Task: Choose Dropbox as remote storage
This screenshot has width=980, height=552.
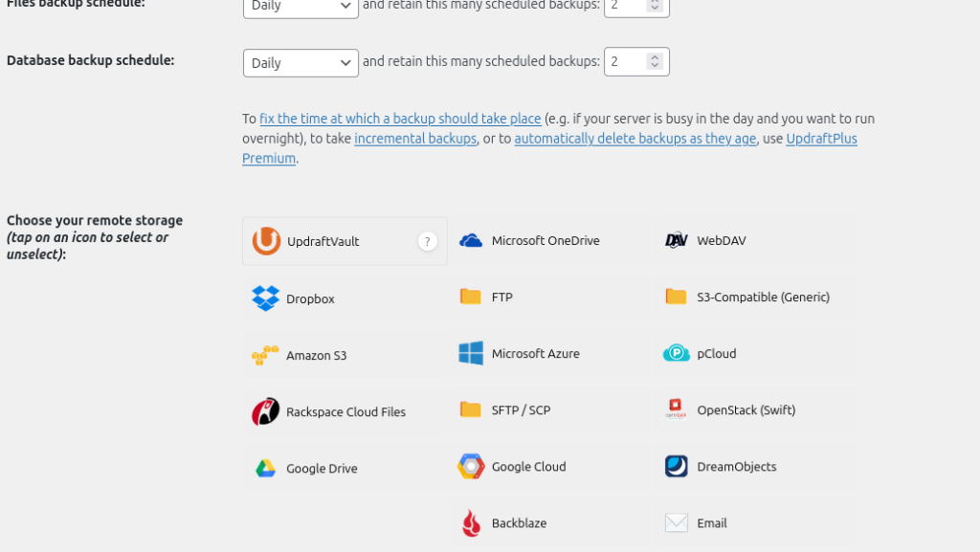Action: pos(266,298)
